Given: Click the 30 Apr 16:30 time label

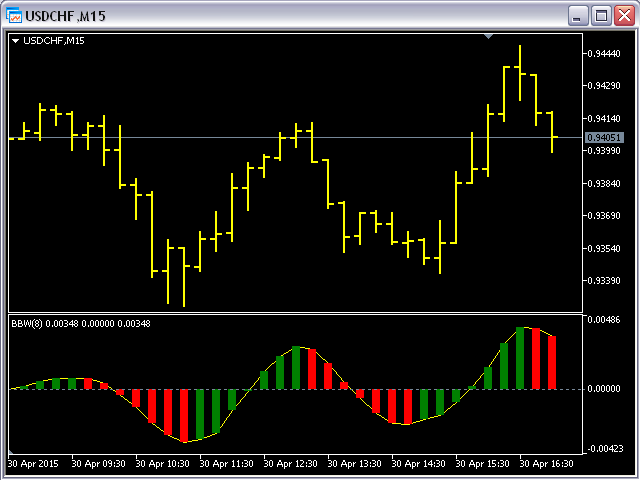Looking at the screenshot, I should point(547,464).
